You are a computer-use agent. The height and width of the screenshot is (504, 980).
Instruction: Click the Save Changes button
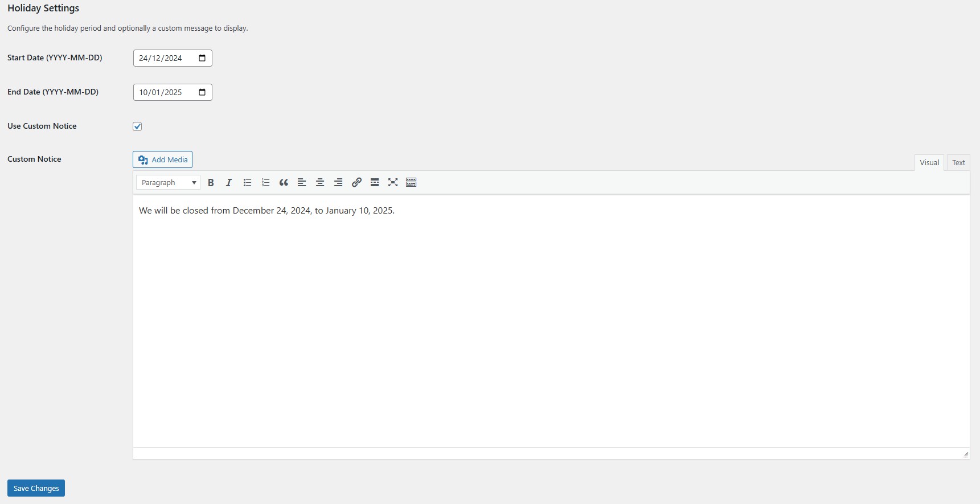click(36, 488)
